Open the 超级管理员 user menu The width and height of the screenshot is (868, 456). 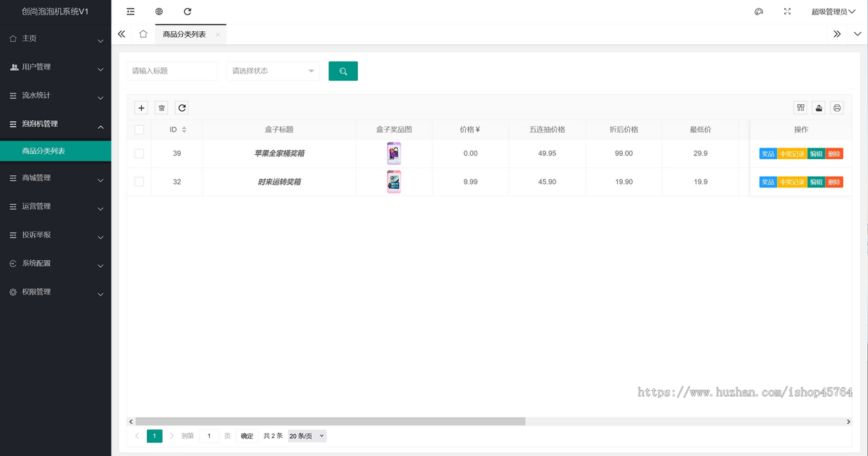click(833, 12)
